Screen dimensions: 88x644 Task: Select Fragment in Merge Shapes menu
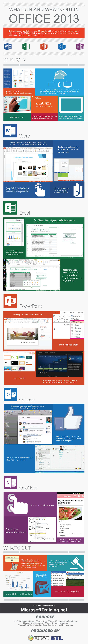pyautogui.click(x=78, y=331)
